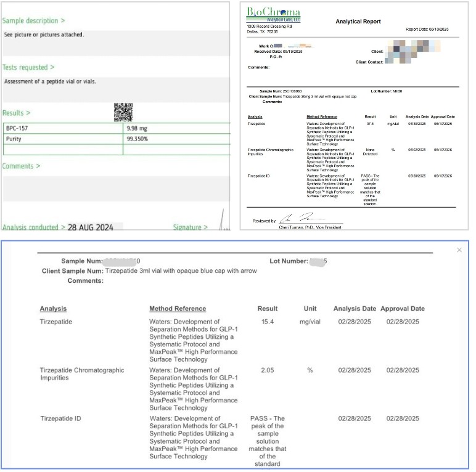
Task: Expand the Sample description section
Action: (x=33, y=21)
